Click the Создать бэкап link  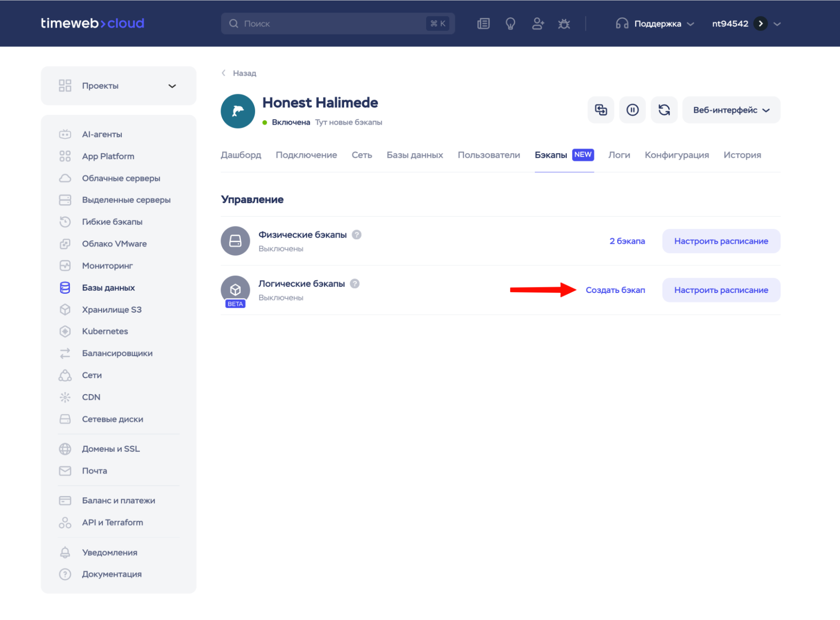click(615, 290)
